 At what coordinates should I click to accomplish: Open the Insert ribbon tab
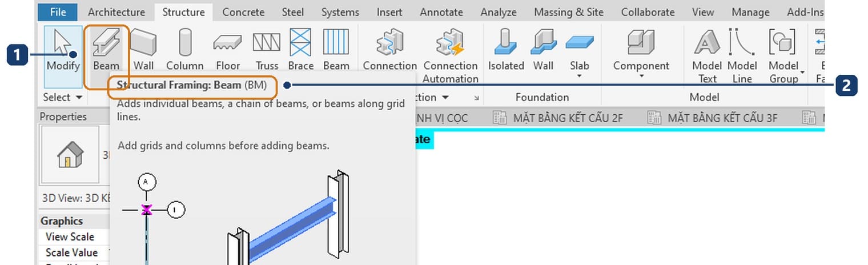[389, 11]
